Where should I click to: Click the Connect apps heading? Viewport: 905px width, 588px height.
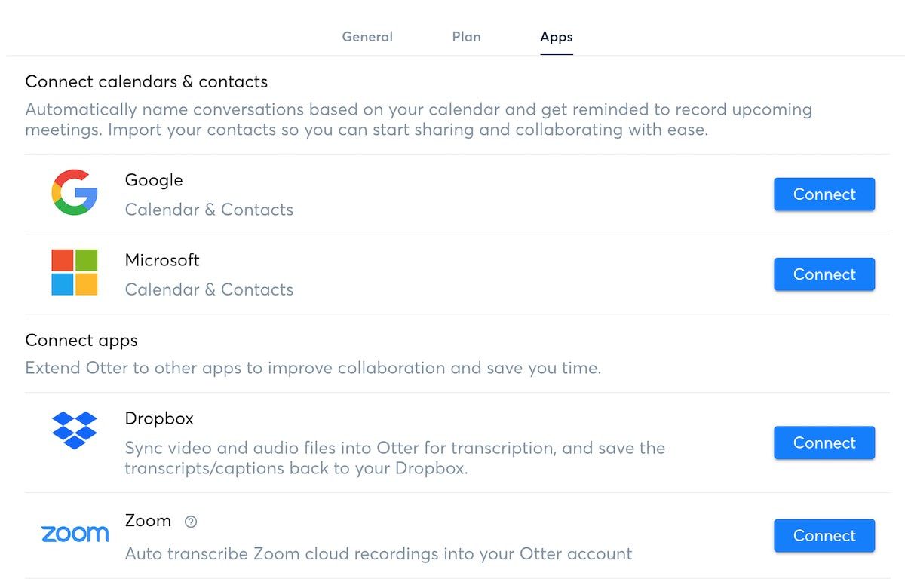pos(81,340)
